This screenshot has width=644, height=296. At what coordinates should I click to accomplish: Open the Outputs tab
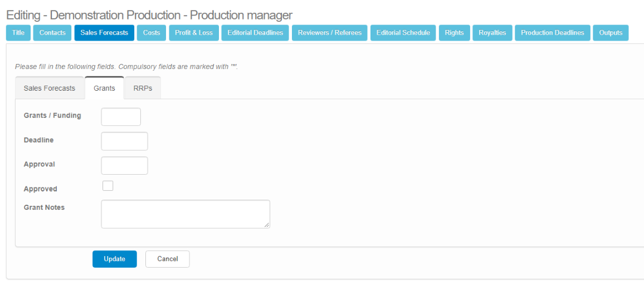611,33
